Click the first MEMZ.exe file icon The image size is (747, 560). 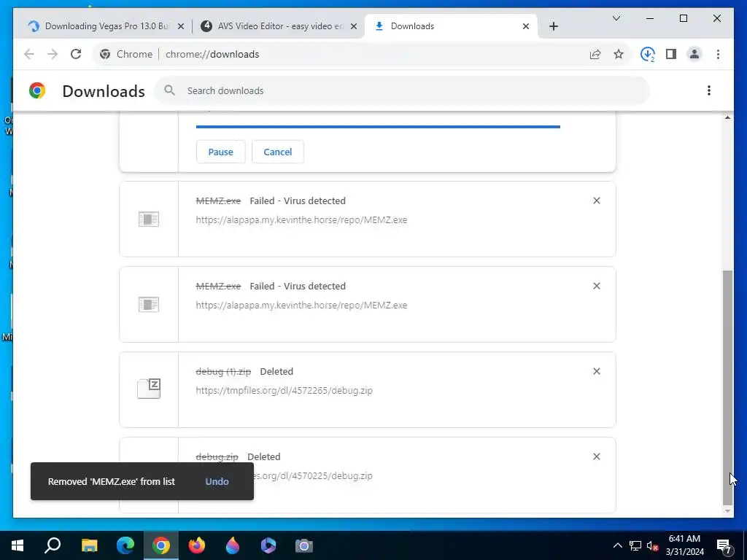[149, 219]
